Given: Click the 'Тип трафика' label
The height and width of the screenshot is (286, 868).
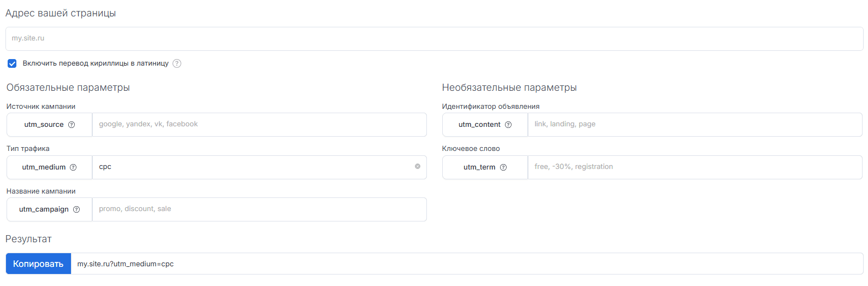Looking at the screenshot, I should click(x=28, y=148).
